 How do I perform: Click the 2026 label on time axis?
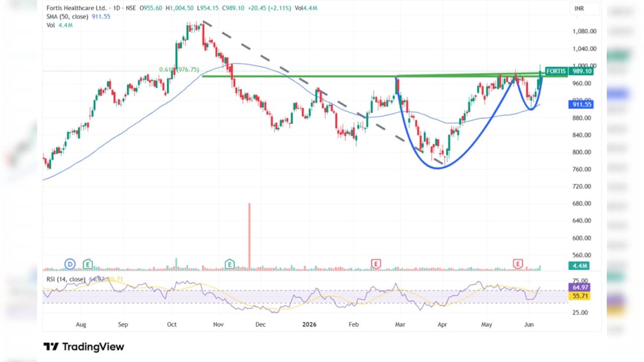309,325
